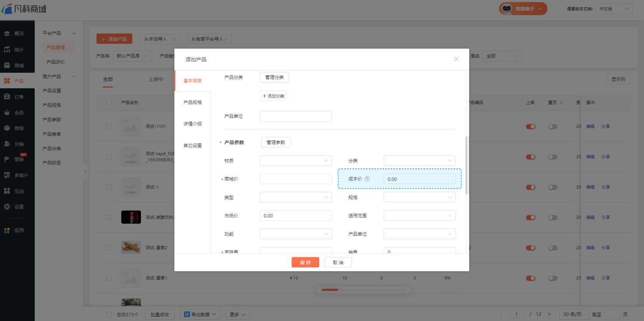644x321 pixels.
Task: Click the 置顶 column sort arrows
Action: (x=561, y=103)
